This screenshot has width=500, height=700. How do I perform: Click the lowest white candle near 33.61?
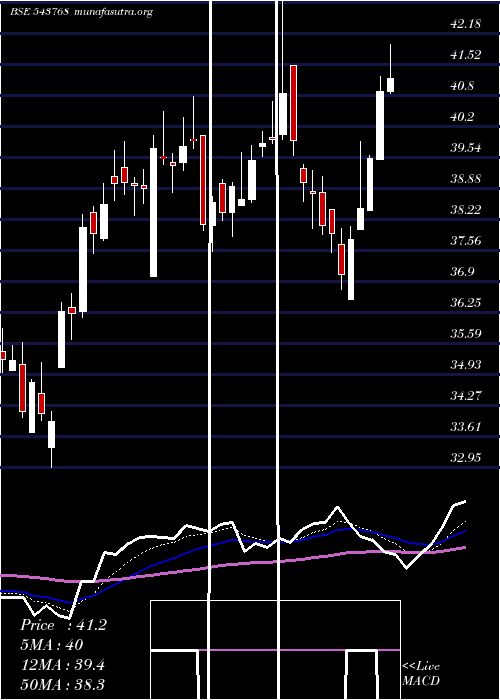(x=51, y=434)
